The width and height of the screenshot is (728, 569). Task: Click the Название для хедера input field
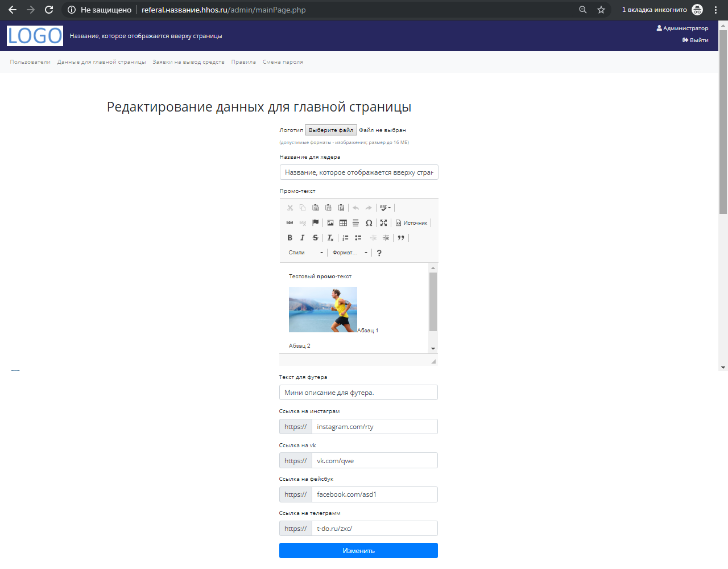click(x=359, y=172)
